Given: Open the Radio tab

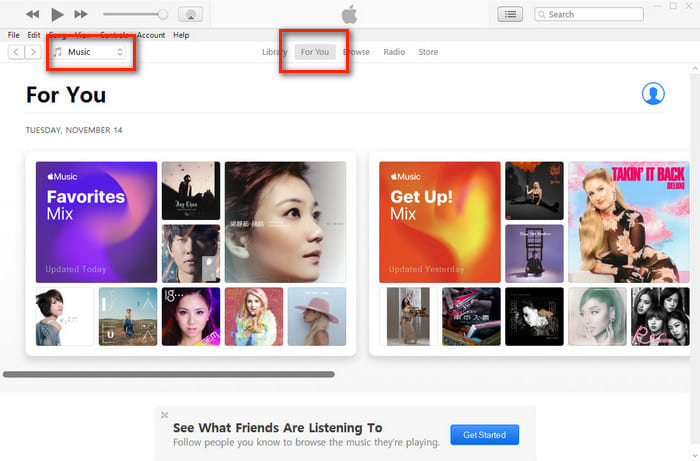Looking at the screenshot, I should (394, 52).
